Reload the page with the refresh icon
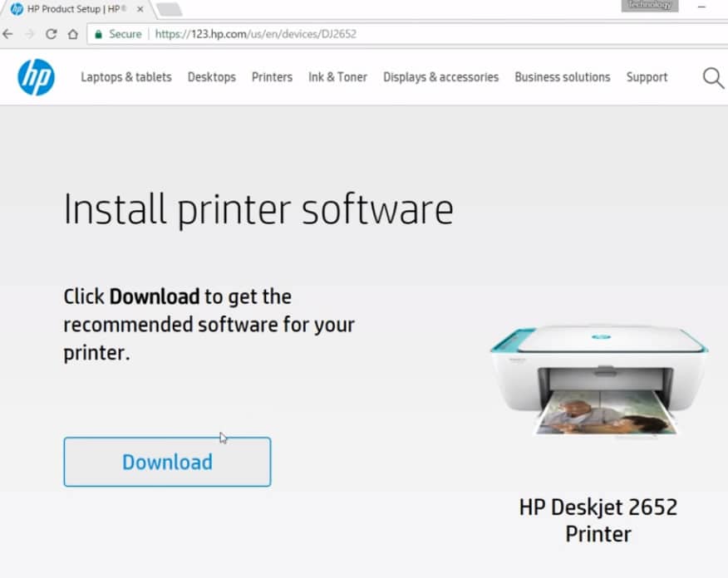This screenshot has width=728, height=578. pyautogui.click(x=50, y=34)
